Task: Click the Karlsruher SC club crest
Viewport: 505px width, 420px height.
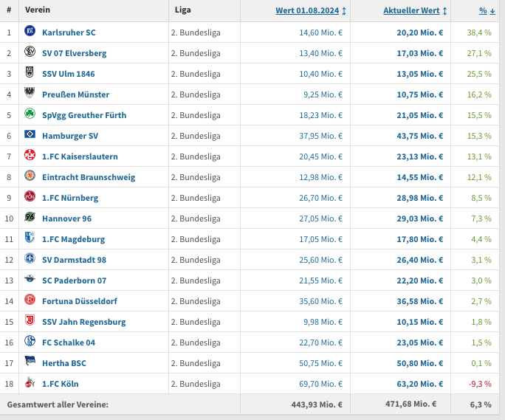Action: 30,31
